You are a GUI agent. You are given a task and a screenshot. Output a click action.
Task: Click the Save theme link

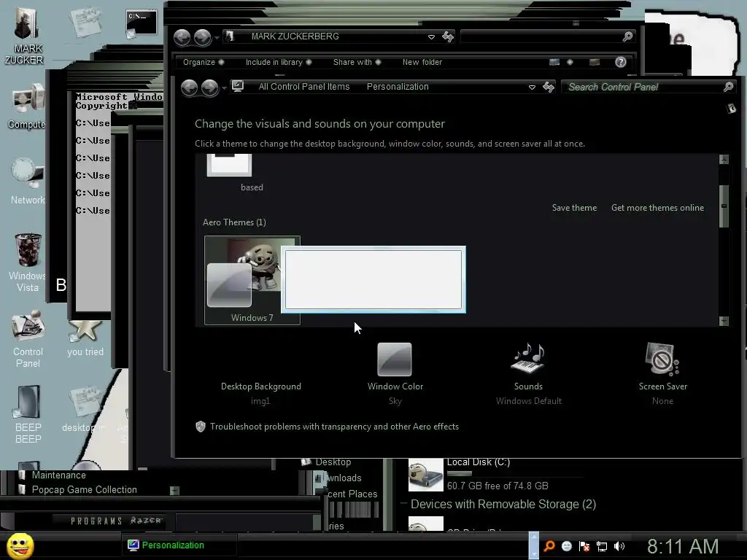pyautogui.click(x=574, y=208)
